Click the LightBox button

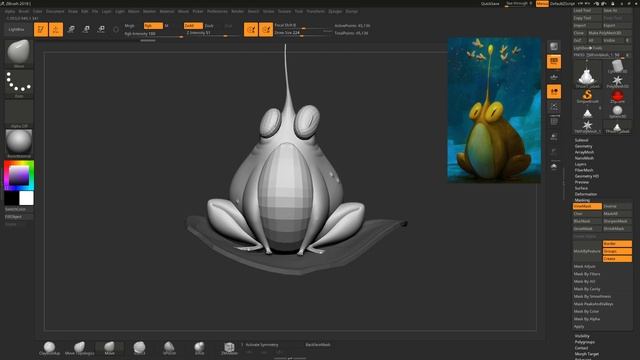point(17,29)
